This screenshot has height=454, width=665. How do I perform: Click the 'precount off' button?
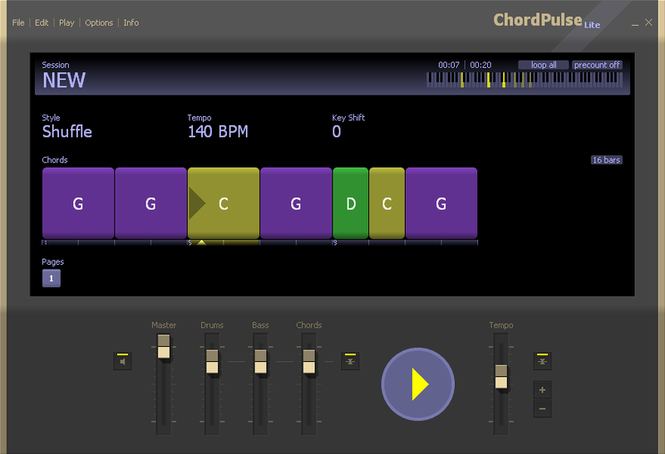tap(597, 65)
